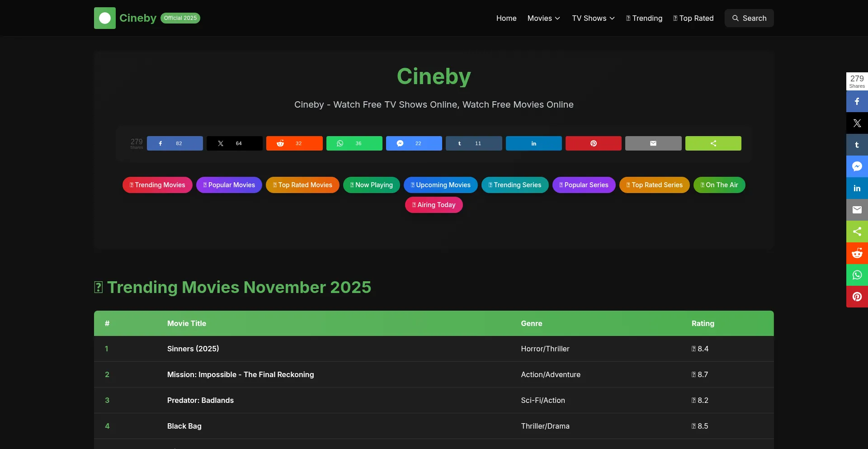
Task: Select the Black Bag movie title
Action: tap(184, 426)
